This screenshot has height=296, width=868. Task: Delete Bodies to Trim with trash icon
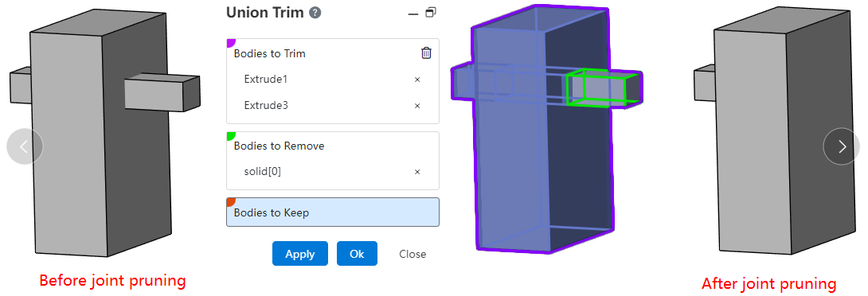[x=426, y=53]
